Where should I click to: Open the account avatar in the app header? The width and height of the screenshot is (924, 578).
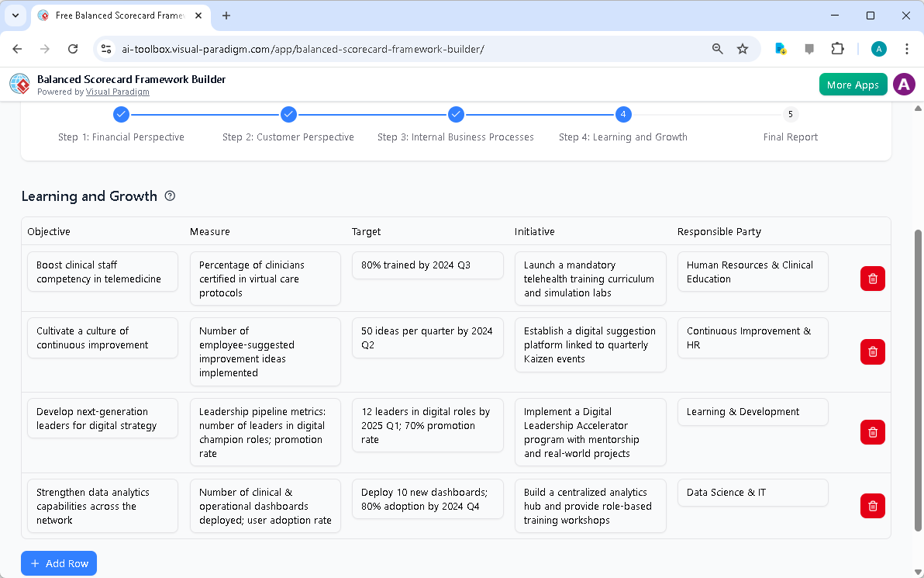point(904,84)
